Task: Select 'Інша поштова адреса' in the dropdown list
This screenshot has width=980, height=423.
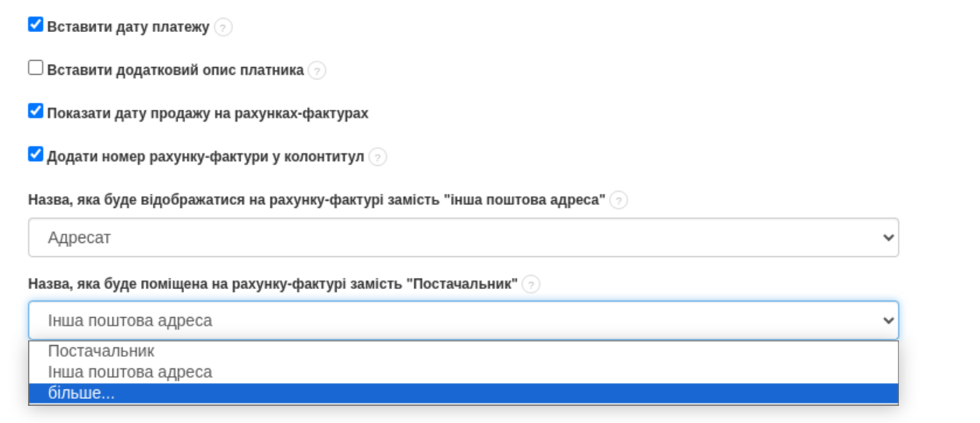Action: 130,372
